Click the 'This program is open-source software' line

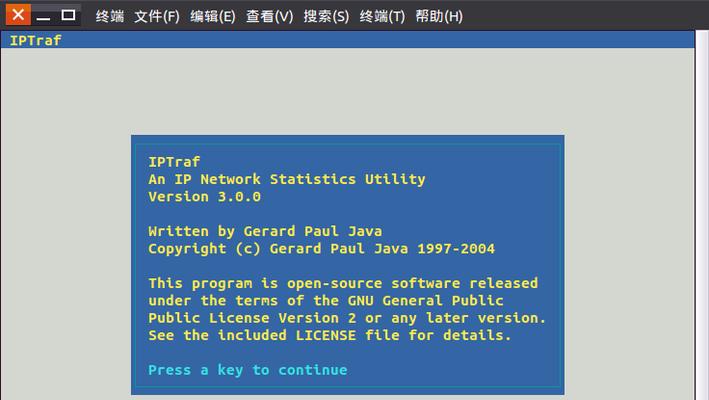coord(343,283)
